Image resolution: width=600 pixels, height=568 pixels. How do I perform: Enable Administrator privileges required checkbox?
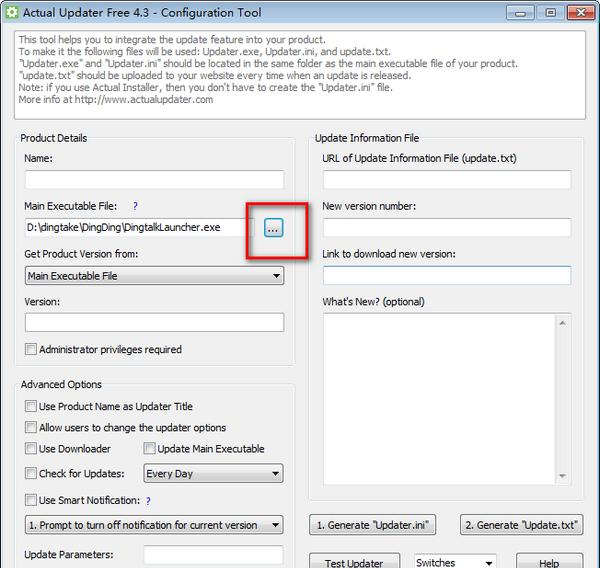(x=31, y=349)
